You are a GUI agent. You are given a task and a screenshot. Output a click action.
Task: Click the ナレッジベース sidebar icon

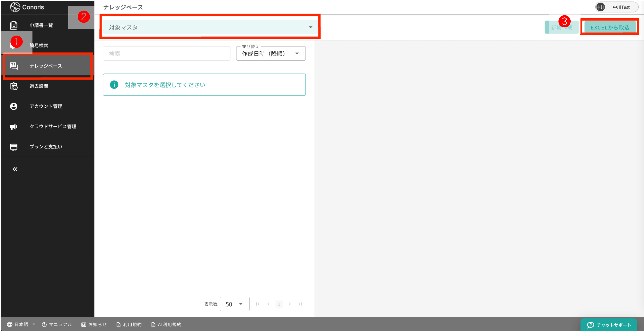pyautogui.click(x=14, y=66)
